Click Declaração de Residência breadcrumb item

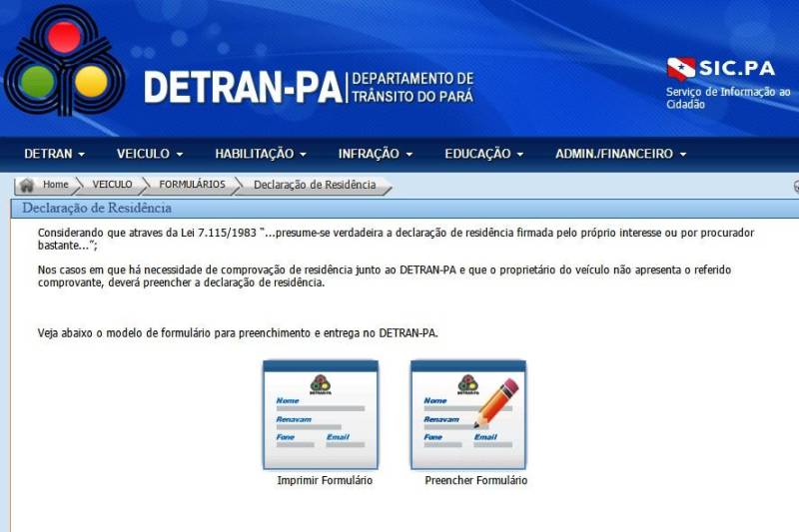pos(315,185)
